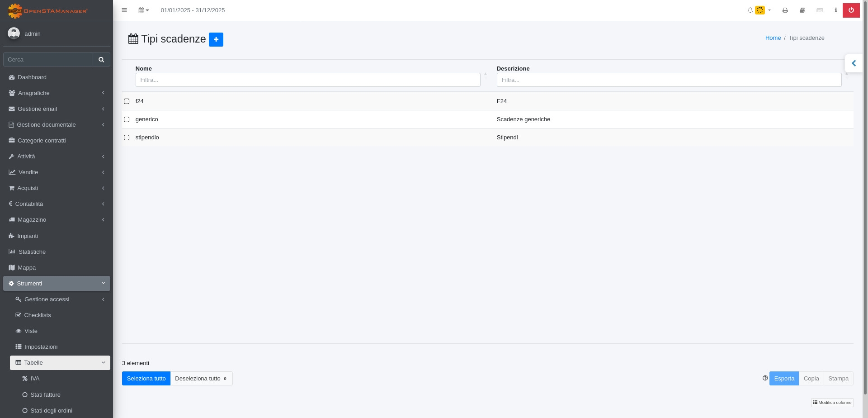The image size is (868, 418).
Task: Open Dashboard from the sidebar
Action: click(x=32, y=77)
